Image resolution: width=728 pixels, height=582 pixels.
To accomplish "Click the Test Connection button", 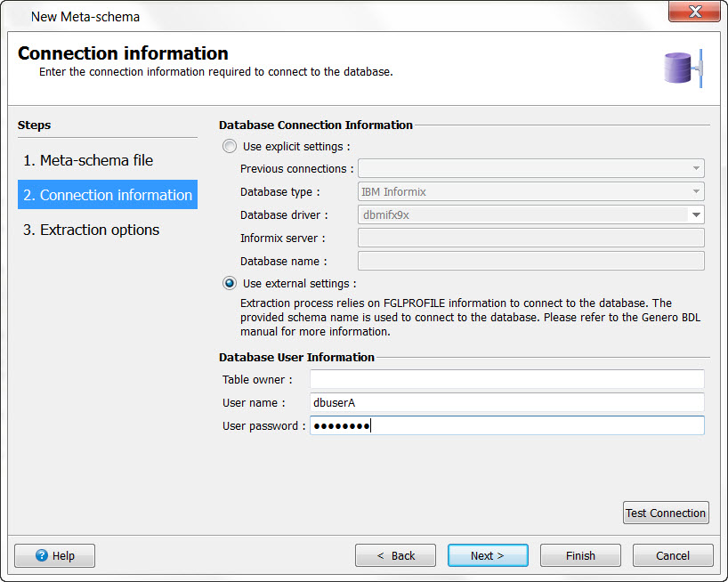I will pos(666,513).
